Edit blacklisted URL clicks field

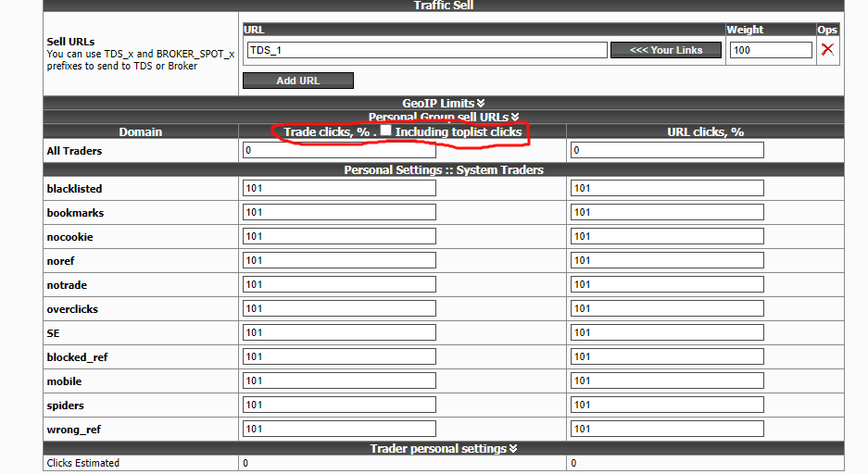[667, 188]
